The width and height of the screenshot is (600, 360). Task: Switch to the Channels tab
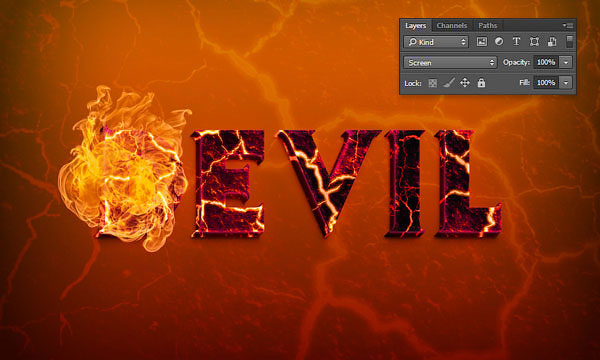pyautogui.click(x=452, y=26)
